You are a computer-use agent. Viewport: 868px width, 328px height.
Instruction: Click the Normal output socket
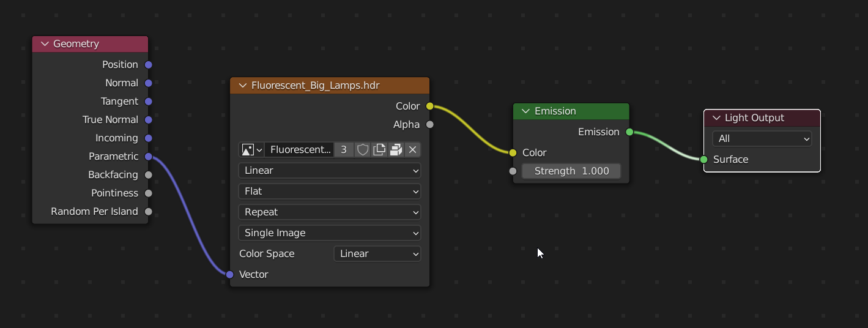coord(149,83)
